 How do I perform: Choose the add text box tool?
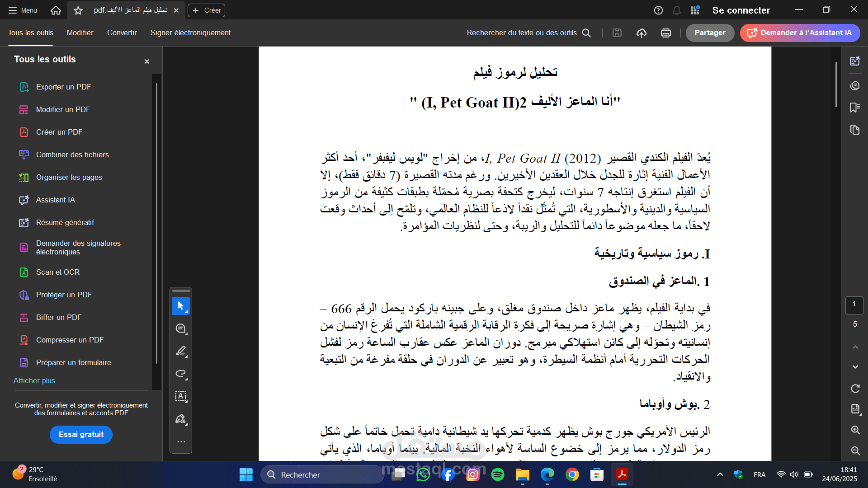click(181, 396)
